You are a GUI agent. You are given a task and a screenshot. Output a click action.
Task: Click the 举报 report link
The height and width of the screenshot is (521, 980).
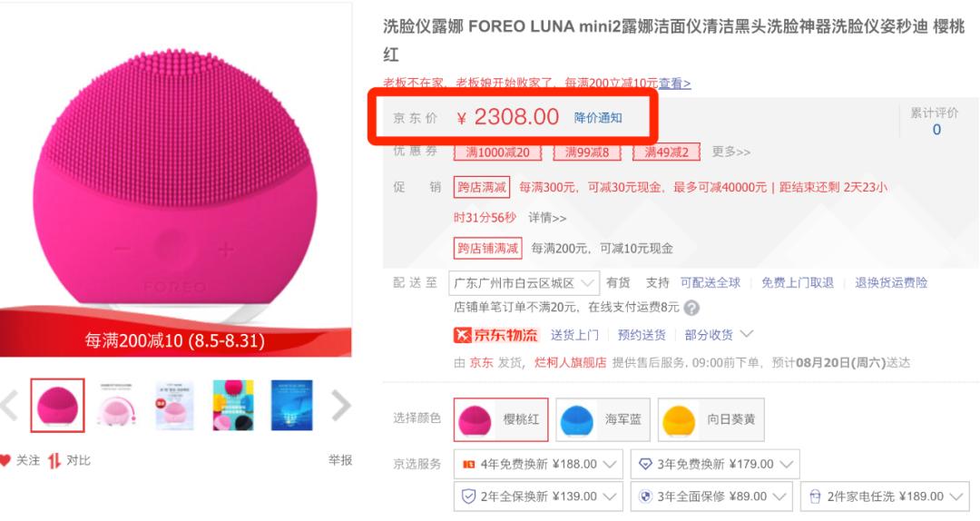(x=340, y=460)
